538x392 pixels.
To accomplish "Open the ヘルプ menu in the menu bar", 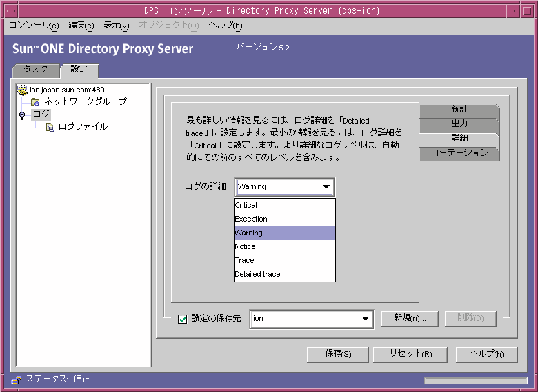I will (x=226, y=26).
